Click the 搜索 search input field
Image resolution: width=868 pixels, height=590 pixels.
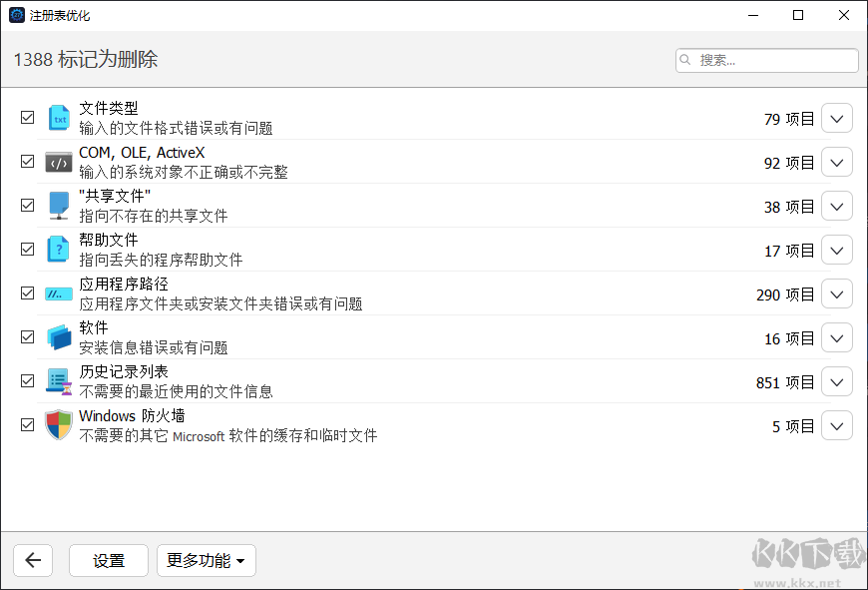pyautogui.click(x=766, y=60)
